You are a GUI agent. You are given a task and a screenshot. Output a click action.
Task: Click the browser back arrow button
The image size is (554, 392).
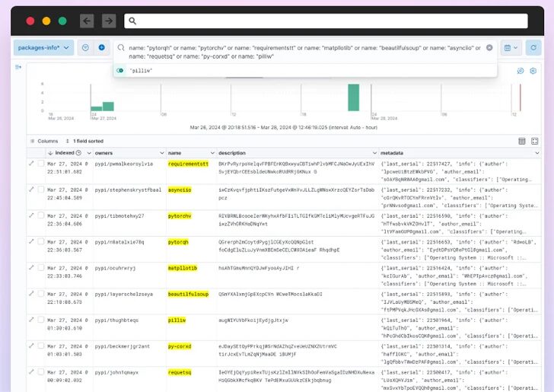tap(87, 21)
